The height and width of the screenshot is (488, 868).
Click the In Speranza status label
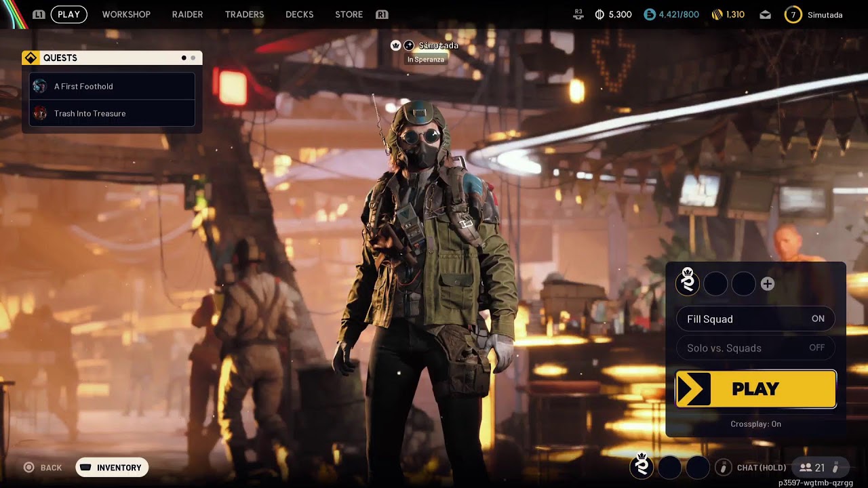tap(426, 60)
